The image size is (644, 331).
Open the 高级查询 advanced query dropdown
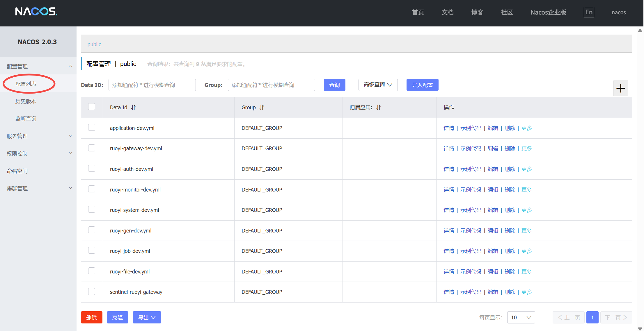378,85
